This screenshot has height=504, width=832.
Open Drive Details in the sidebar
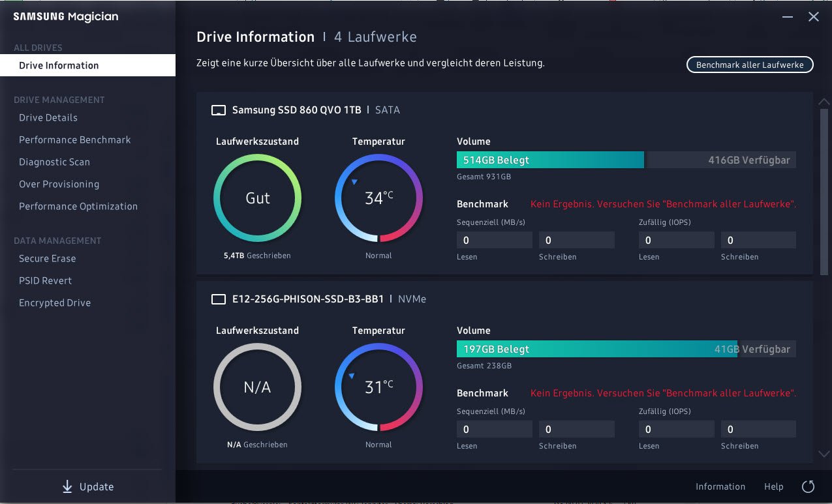pos(48,117)
